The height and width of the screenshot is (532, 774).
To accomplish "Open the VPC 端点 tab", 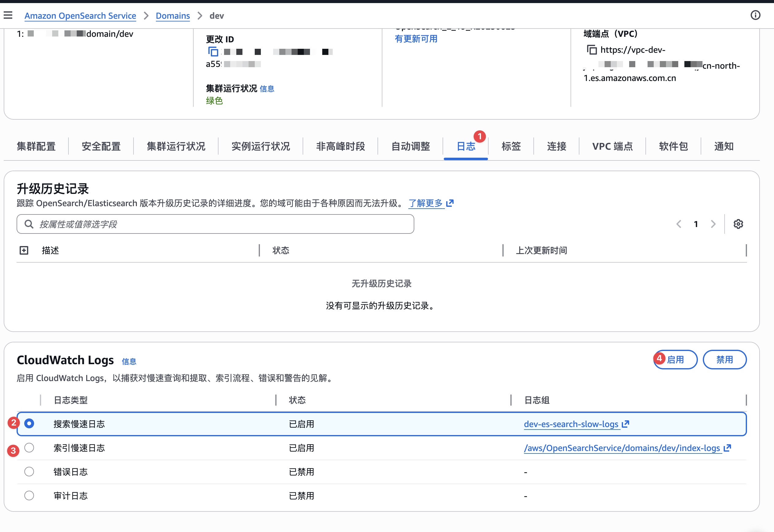I will tap(612, 146).
